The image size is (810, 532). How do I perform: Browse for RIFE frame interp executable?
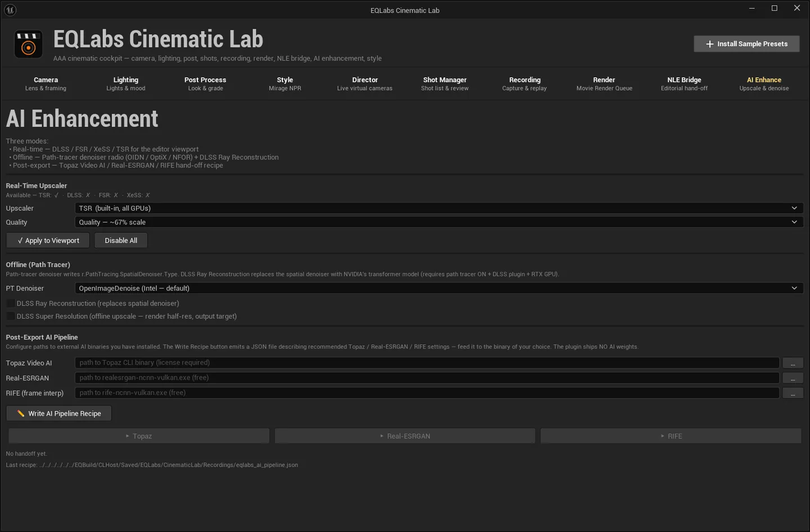pos(793,393)
